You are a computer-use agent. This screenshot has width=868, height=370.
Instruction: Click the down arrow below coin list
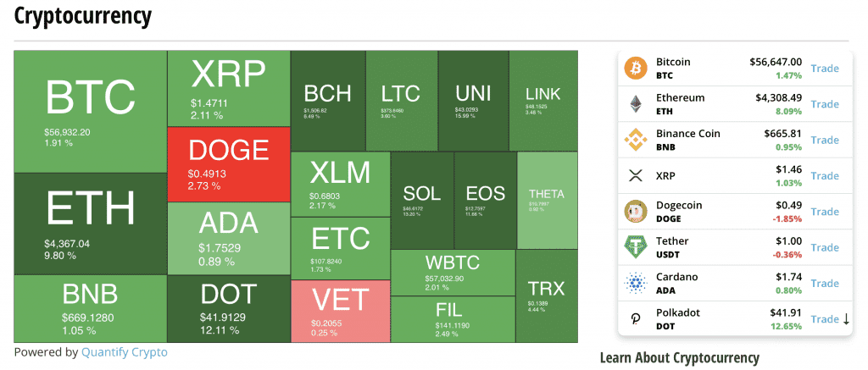tap(846, 319)
